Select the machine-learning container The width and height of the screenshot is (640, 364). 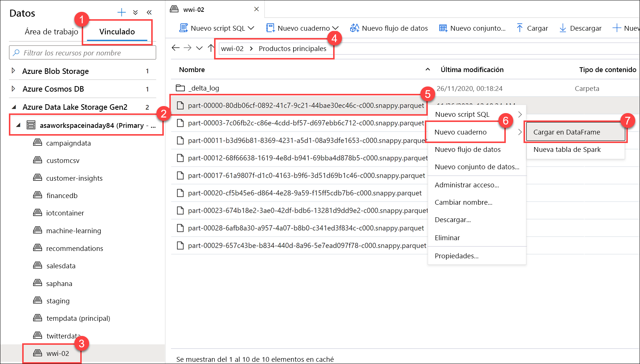point(74,231)
